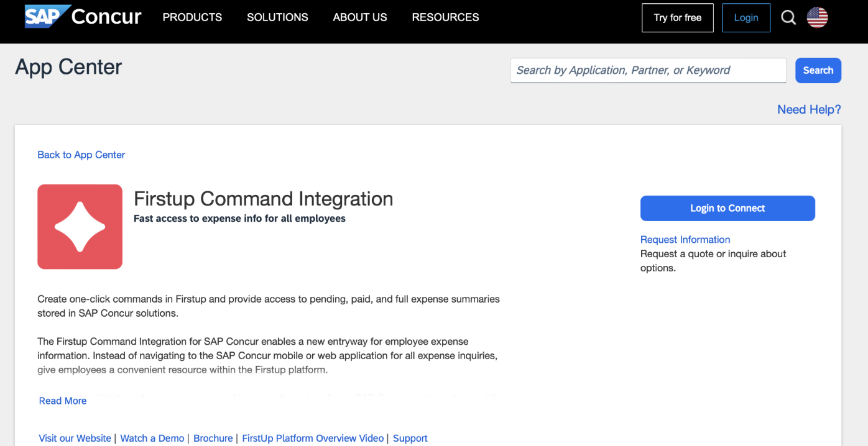Click the SAP Concur logo
The width and height of the screenshot is (868, 446).
(x=83, y=17)
